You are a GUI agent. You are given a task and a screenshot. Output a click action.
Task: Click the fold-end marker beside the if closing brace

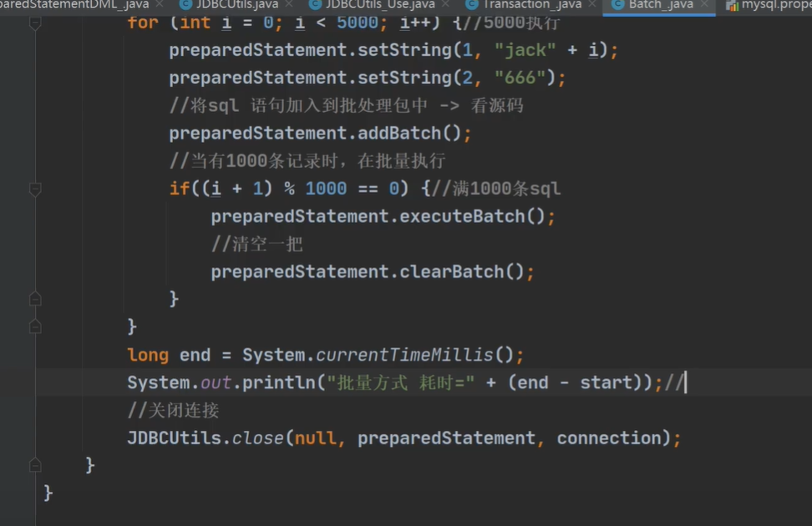pos(35,299)
